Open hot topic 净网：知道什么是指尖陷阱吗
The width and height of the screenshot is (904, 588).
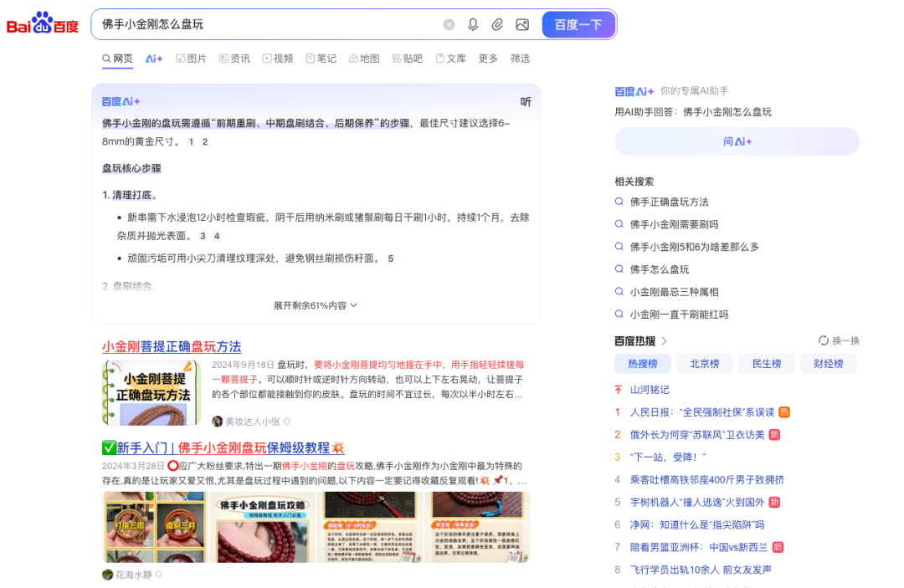click(x=697, y=524)
